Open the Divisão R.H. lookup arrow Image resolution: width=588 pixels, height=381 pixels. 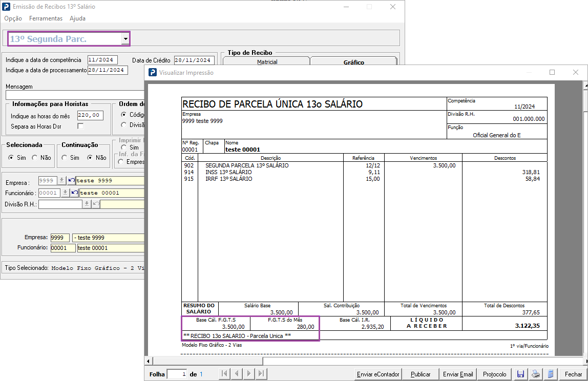(87, 204)
